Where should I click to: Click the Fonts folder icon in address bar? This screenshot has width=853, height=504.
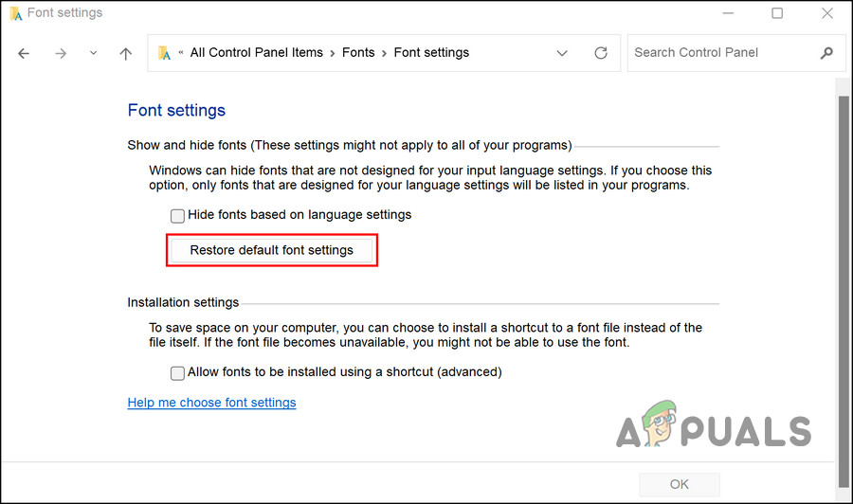[x=164, y=53]
